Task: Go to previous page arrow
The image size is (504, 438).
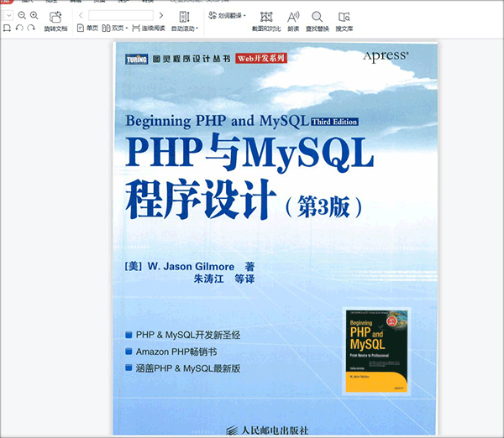Action: (x=80, y=15)
